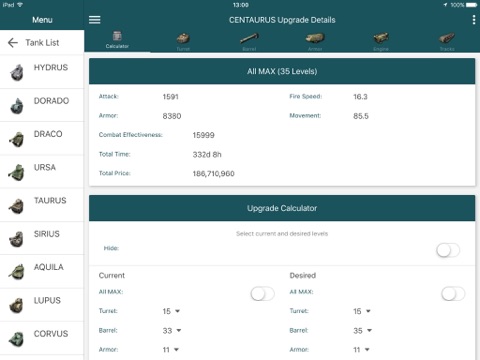The height and width of the screenshot is (360, 480).
Task: Click the DORADO tank icon
Action: (17, 106)
